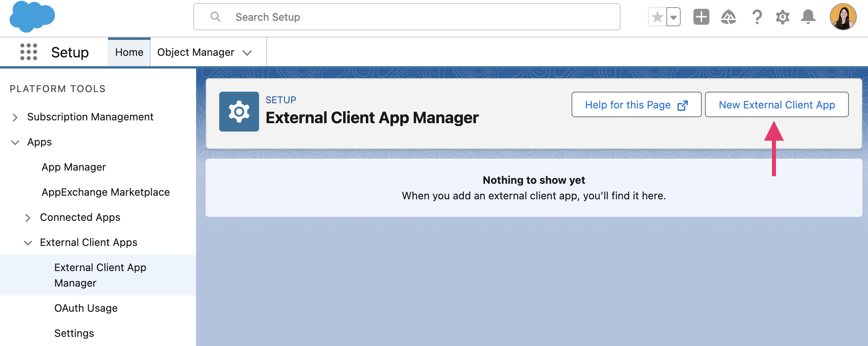Open the Object Manager dropdown chevron
Image resolution: width=868 pixels, height=346 pixels.
coord(247,53)
